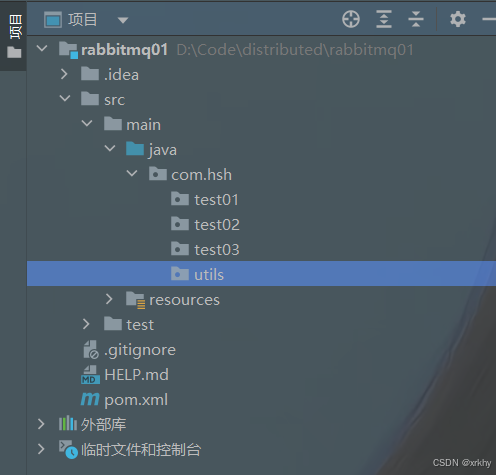The image size is (496, 475).
Task: Expand the resources folder chevron
Action: click(109, 299)
